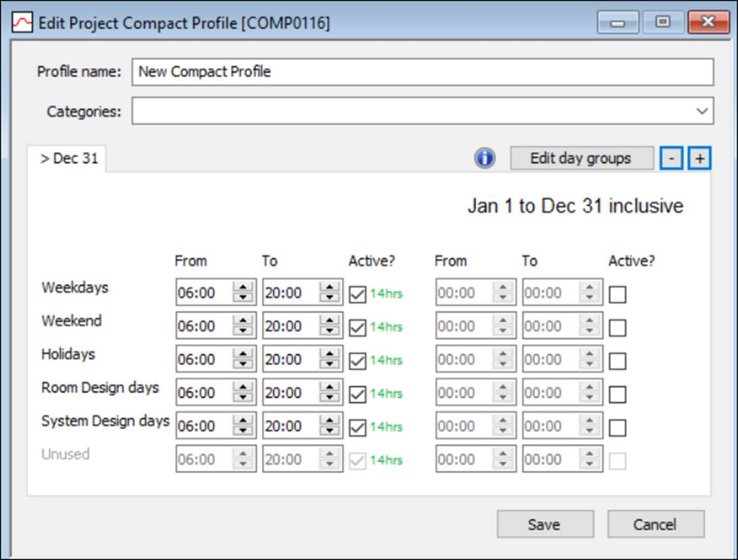Increase Room Design days first From time
The height and width of the screenshot is (560, 738).
coord(243,387)
